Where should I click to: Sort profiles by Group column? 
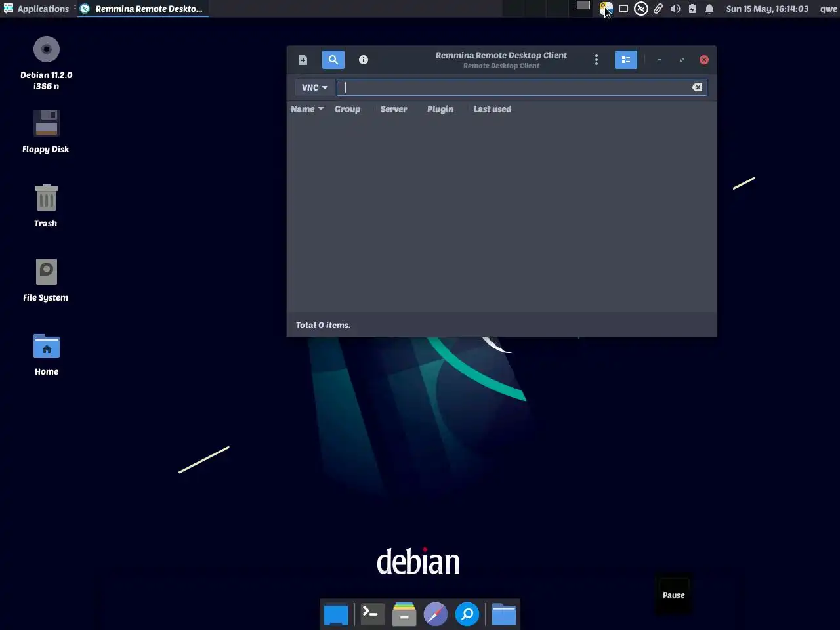coord(348,109)
